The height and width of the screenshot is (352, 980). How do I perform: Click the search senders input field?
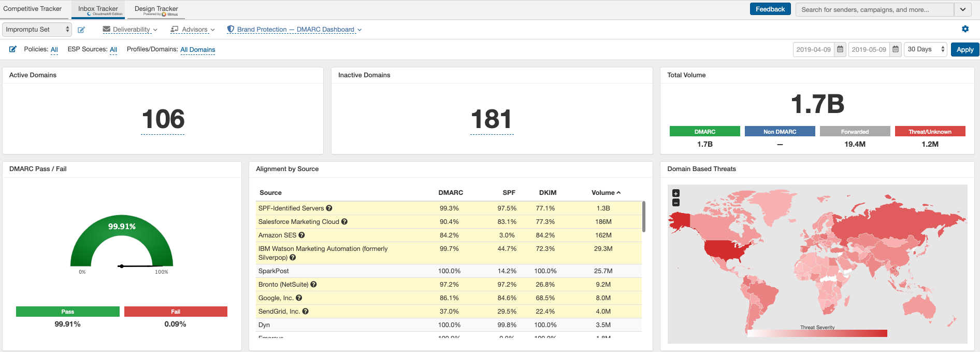click(875, 9)
